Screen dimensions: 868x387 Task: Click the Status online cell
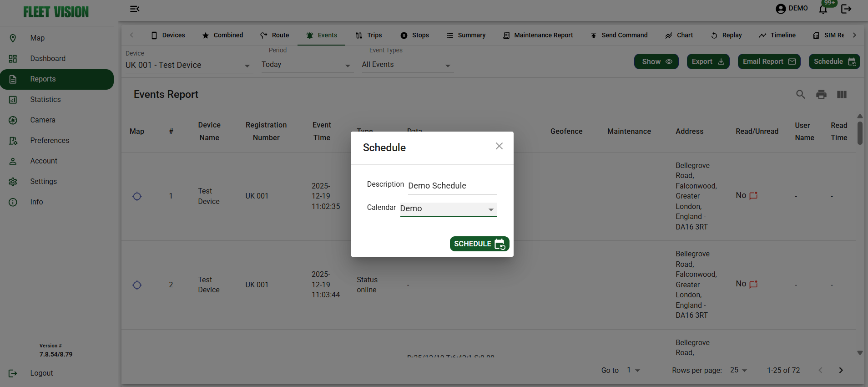(367, 285)
